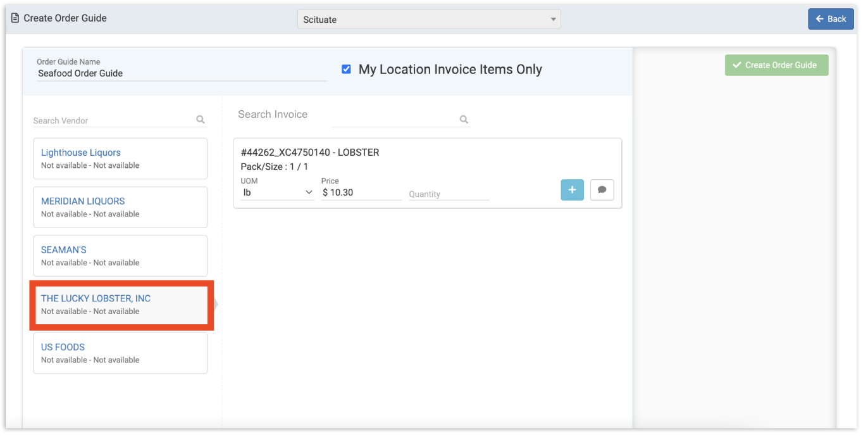This screenshot has height=437, width=868.
Task: Click the document icon beside Create Order Guide
Action: pyautogui.click(x=15, y=18)
